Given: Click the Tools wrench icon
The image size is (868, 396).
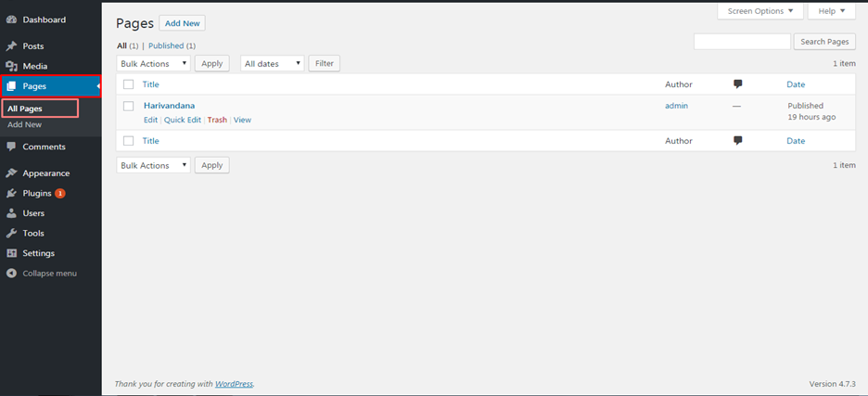Looking at the screenshot, I should [x=11, y=234].
